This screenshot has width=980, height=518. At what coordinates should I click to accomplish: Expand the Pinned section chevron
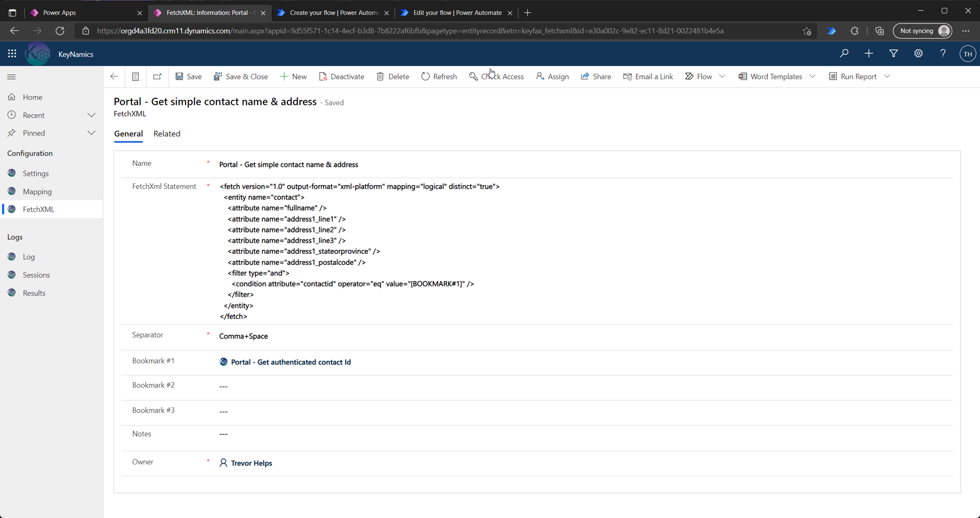coord(91,133)
